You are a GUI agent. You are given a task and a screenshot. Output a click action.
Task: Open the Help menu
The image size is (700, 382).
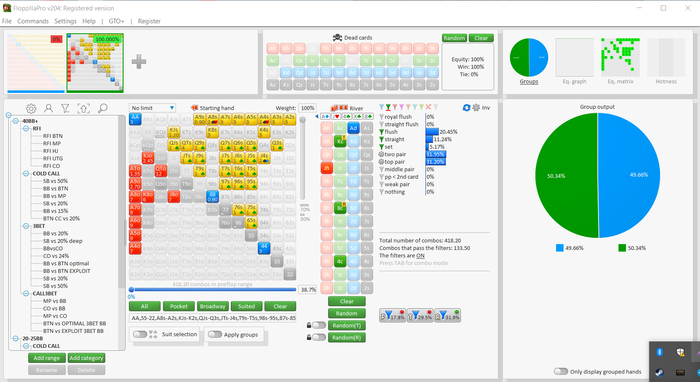tap(89, 21)
